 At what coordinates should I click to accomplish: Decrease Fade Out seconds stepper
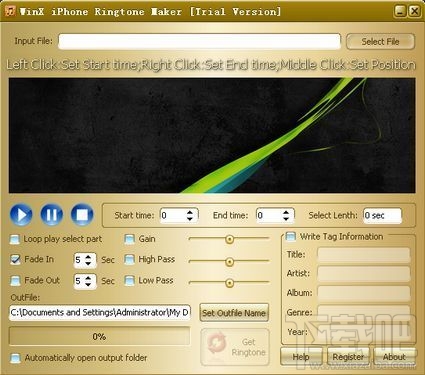[88, 284]
